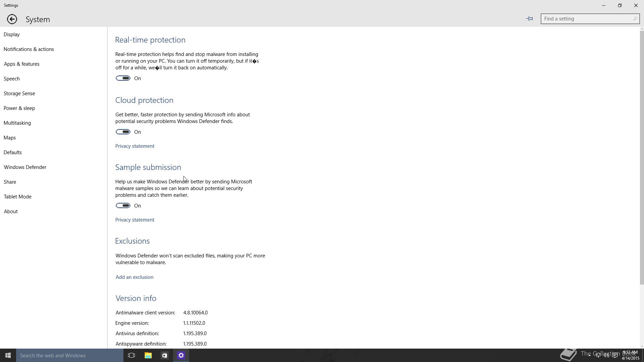The width and height of the screenshot is (644, 362).
Task: Minimize the Settings window
Action: [604, 5]
